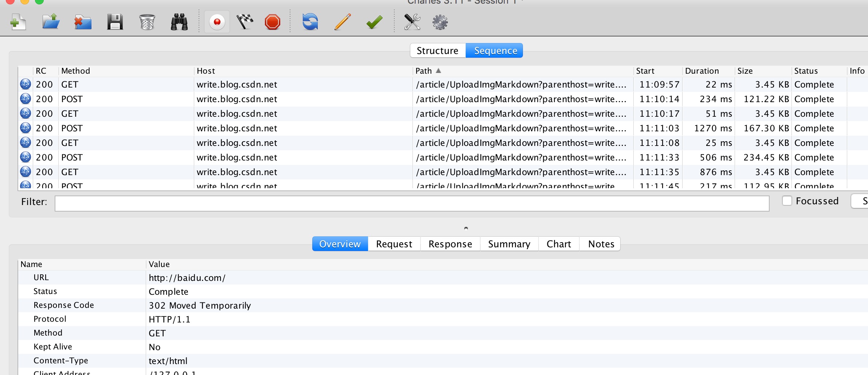Click into the Filter text field
The width and height of the screenshot is (868, 375).
click(412, 204)
